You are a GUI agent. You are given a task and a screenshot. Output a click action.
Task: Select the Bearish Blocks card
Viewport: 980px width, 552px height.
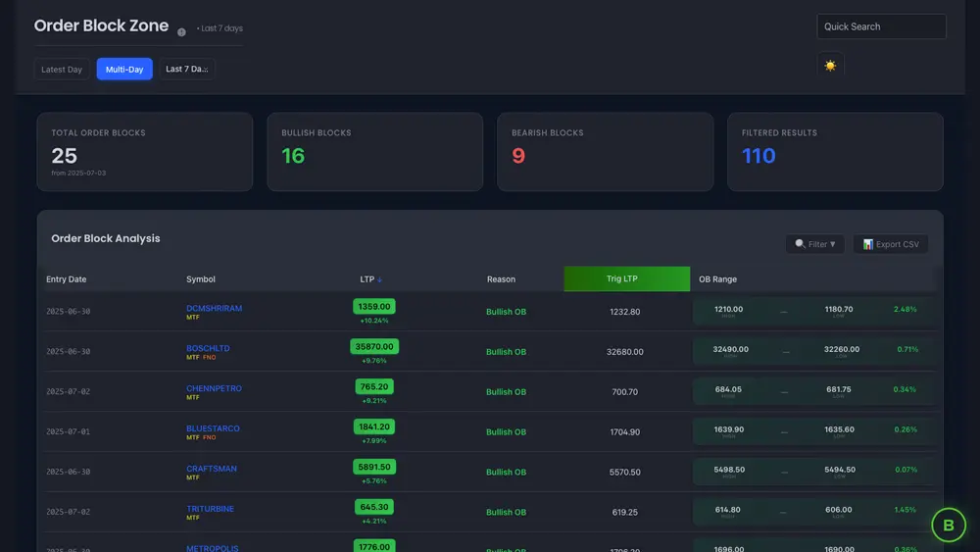tap(605, 152)
